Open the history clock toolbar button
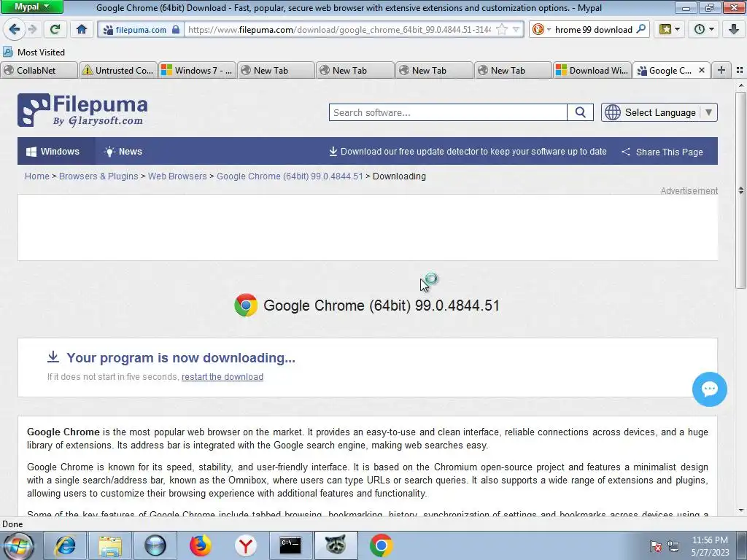The height and width of the screenshot is (560, 747). click(x=704, y=29)
